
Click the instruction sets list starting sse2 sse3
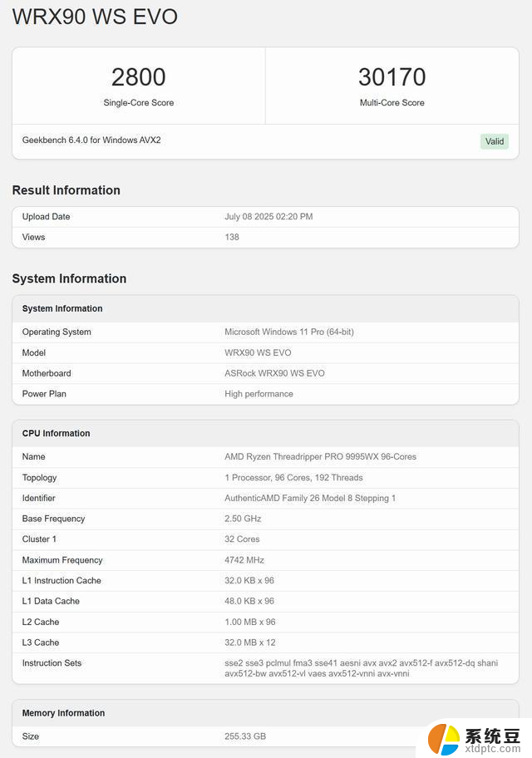click(x=362, y=668)
